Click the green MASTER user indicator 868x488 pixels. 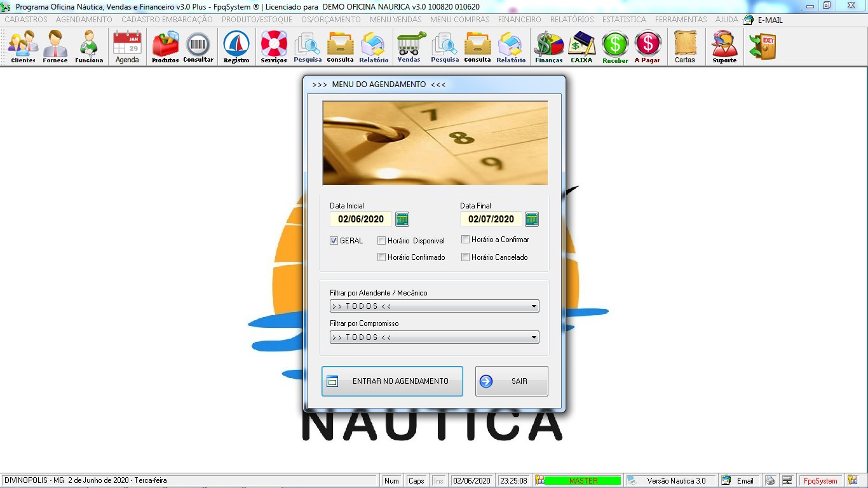[583, 480]
